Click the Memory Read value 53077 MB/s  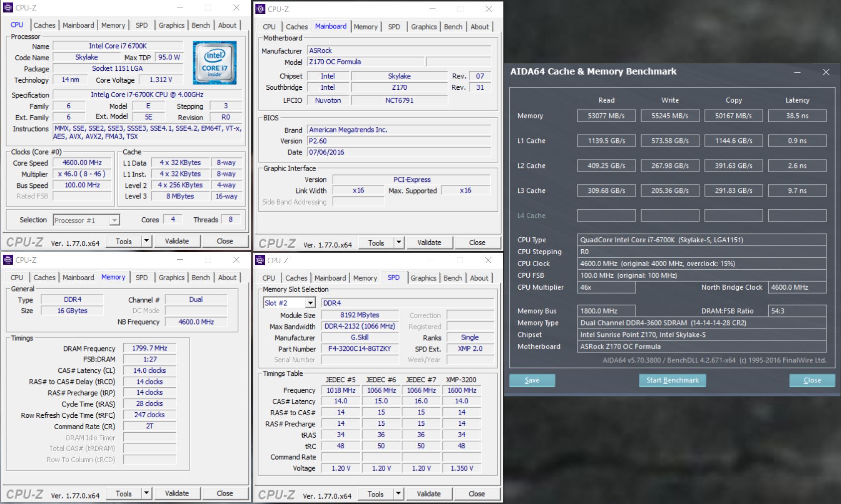click(x=607, y=116)
